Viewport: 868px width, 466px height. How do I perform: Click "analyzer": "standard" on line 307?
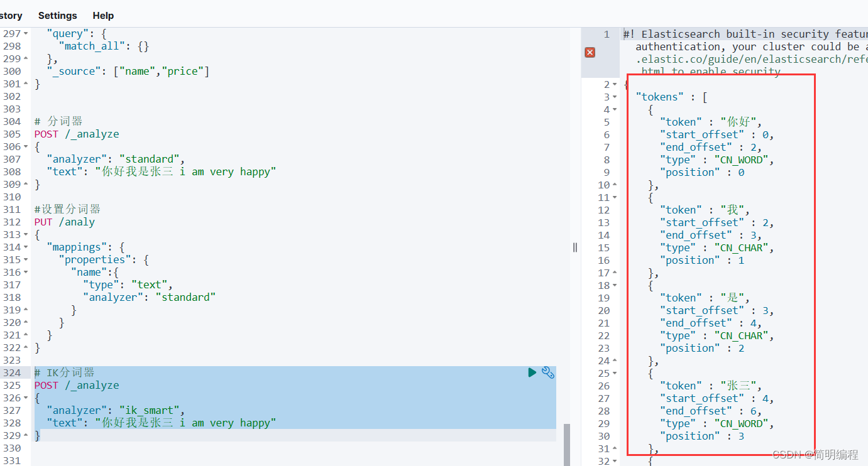(116, 159)
